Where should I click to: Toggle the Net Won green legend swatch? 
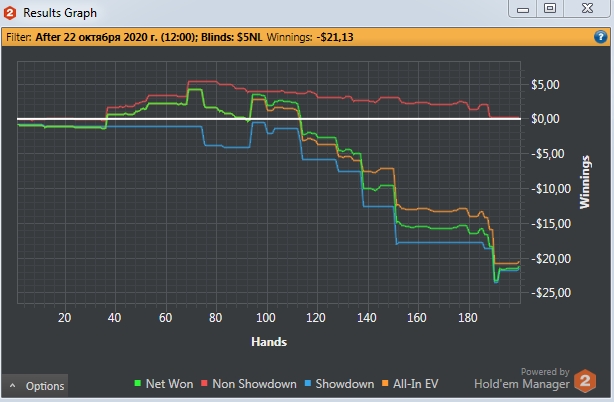pos(137,384)
